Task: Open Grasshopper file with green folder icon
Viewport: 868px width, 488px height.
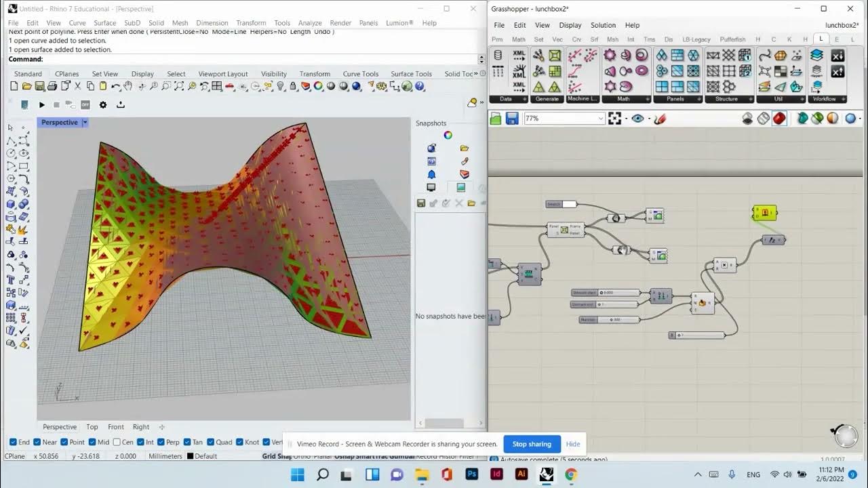Action: click(496, 119)
